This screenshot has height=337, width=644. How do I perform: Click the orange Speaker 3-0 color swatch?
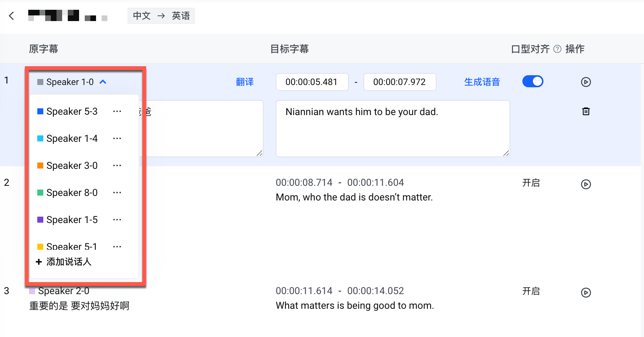coord(40,165)
